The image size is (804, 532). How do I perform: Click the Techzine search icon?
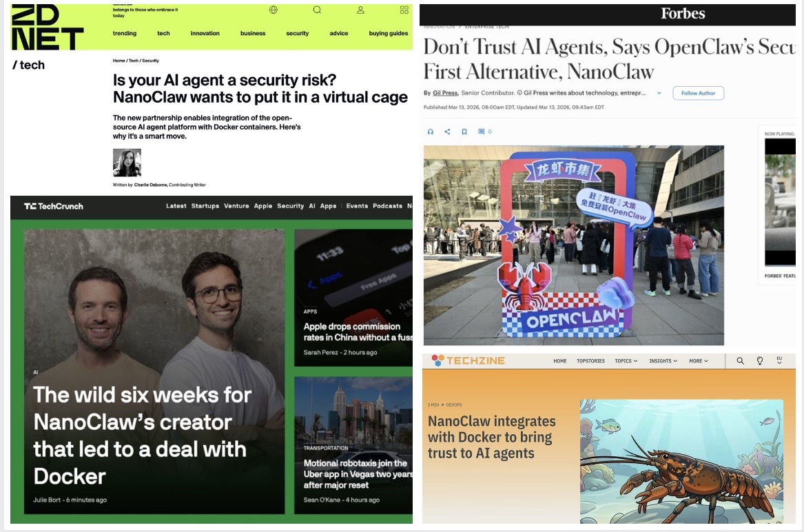[x=740, y=360]
